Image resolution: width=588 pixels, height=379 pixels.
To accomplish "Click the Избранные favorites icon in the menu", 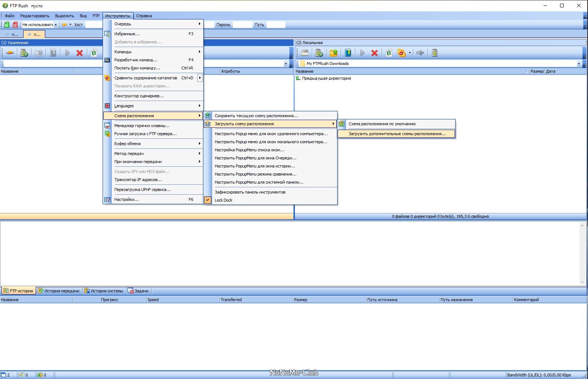I will tap(107, 34).
